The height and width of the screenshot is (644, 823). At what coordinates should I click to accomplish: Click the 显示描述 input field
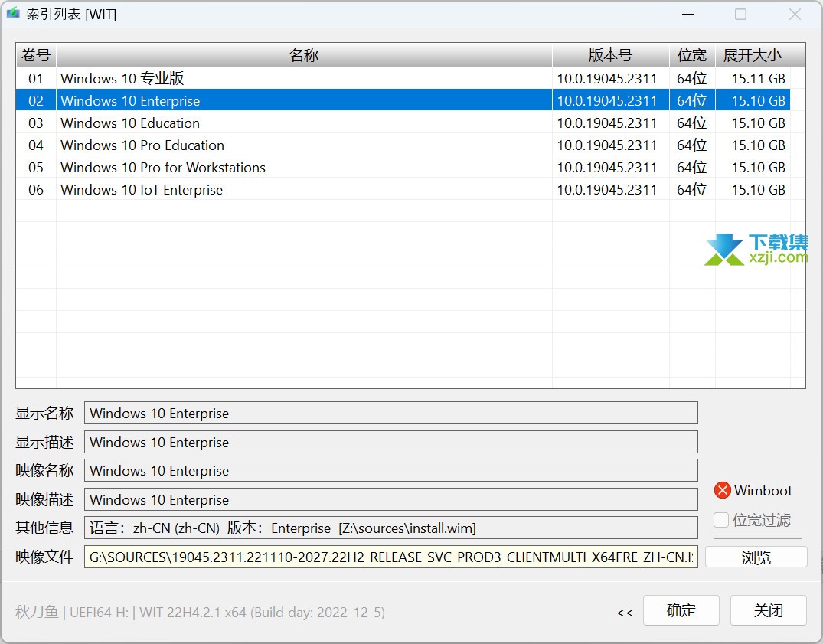click(x=391, y=442)
